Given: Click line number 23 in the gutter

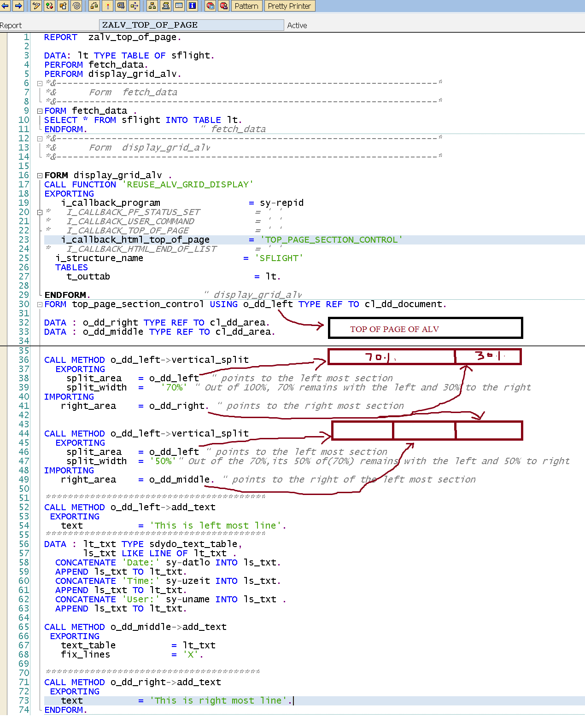Looking at the screenshot, I should point(24,240).
